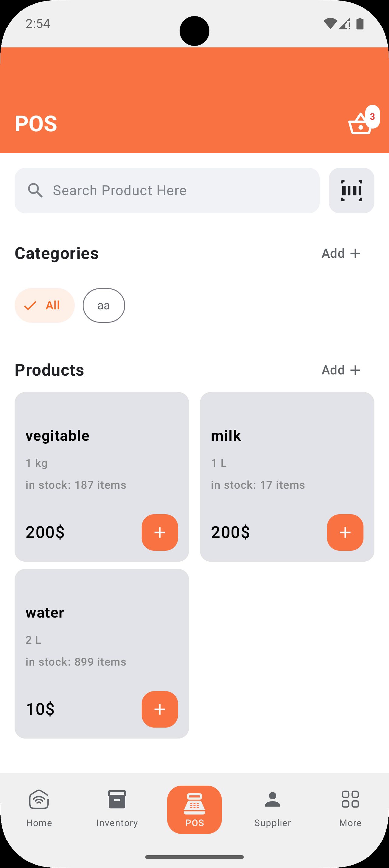This screenshot has width=389, height=868.
Task: Select the All category chip
Action: (x=44, y=305)
